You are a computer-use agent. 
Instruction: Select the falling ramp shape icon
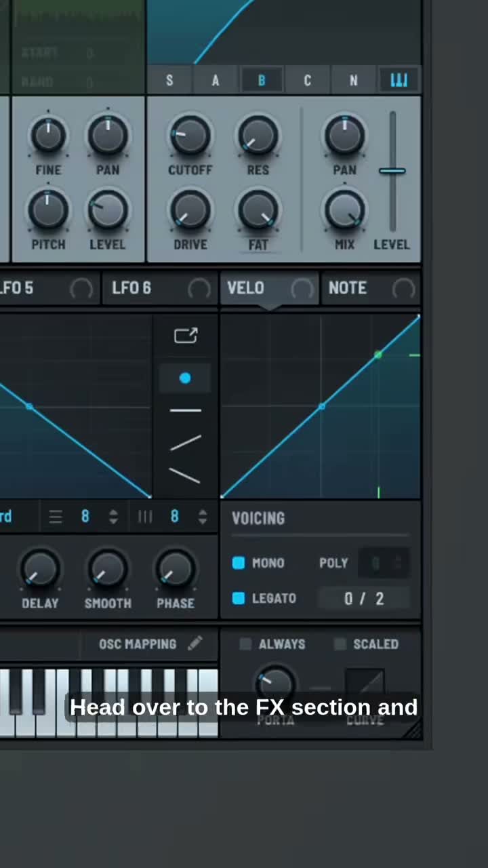click(x=185, y=475)
